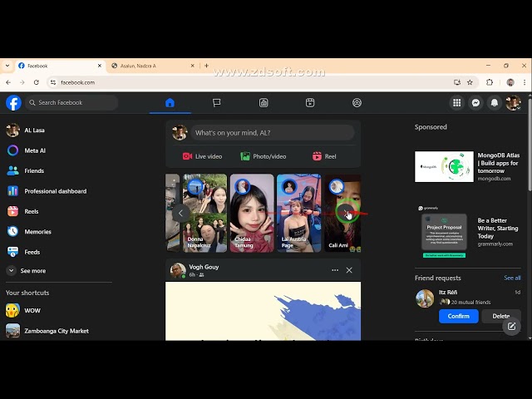The height and width of the screenshot is (399, 532).
Task: Open the Notifications bell
Action: coord(495,103)
